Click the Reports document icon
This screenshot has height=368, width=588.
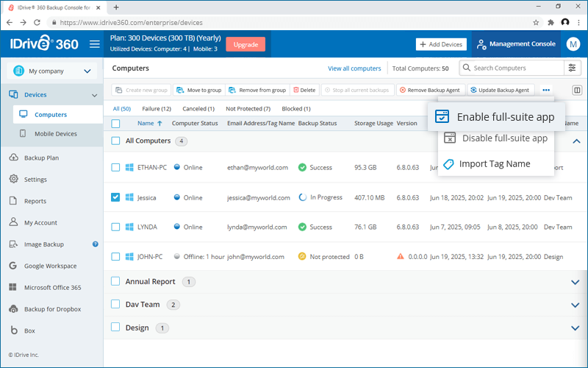click(13, 200)
